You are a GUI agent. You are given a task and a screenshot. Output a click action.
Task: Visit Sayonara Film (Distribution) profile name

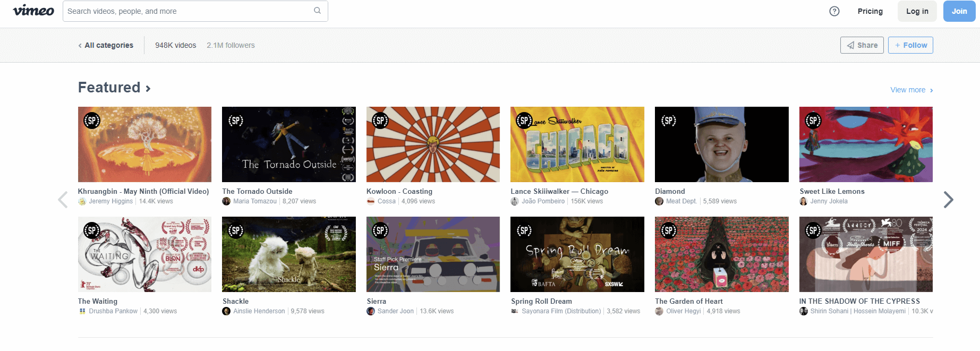click(561, 311)
